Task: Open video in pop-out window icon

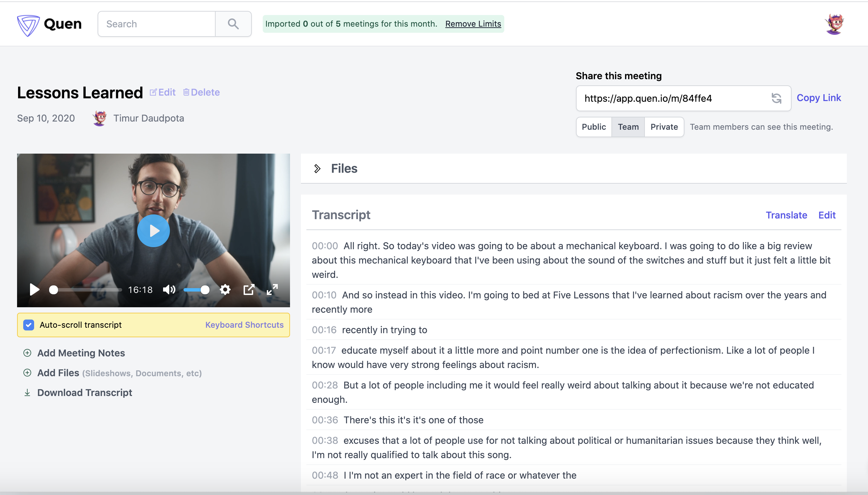Action: point(249,290)
